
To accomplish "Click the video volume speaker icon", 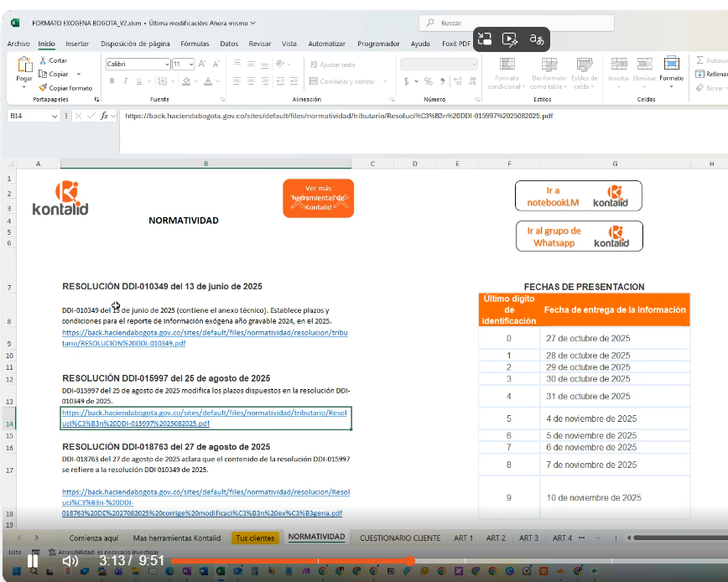I will (70, 560).
